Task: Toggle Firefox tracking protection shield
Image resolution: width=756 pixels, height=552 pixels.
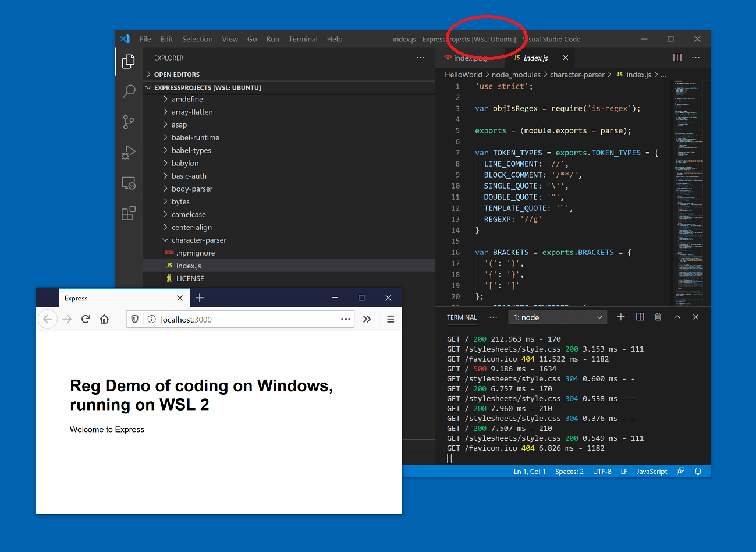Action: 134,319
